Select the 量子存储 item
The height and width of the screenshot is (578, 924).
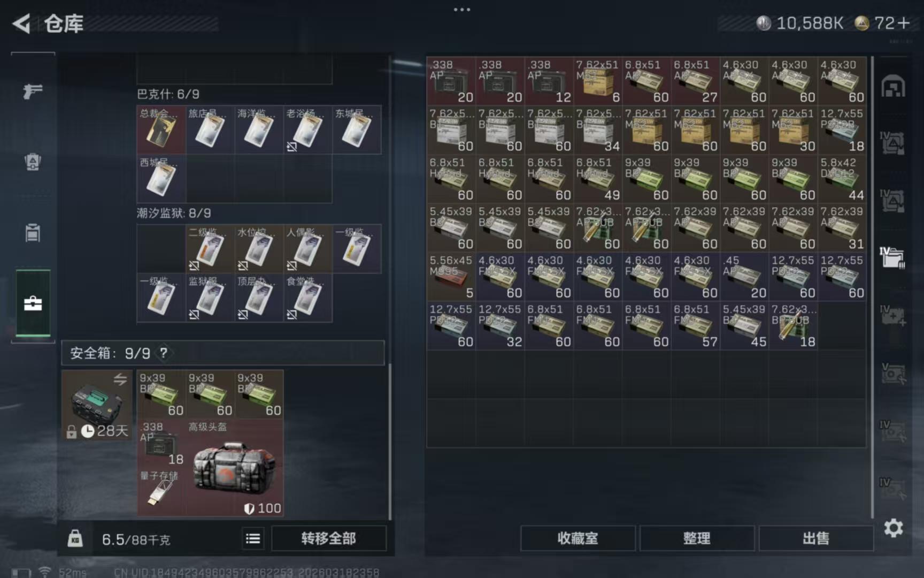tap(161, 492)
